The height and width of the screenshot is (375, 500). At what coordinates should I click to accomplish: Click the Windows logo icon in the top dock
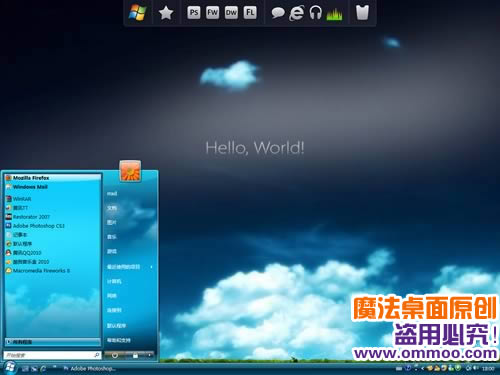tap(138, 13)
